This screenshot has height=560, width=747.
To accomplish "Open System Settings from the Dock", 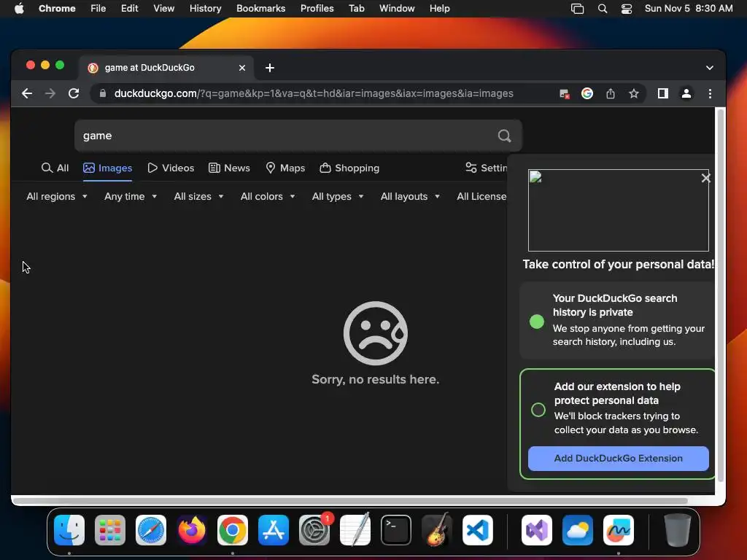I will tap(314, 530).
